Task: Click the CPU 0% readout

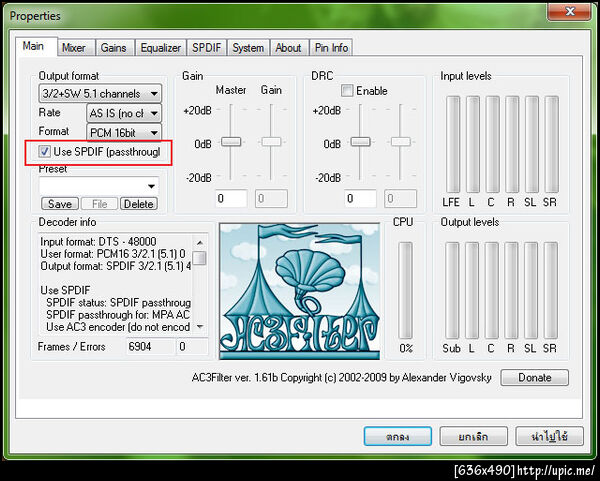Action: coord(406,348)
